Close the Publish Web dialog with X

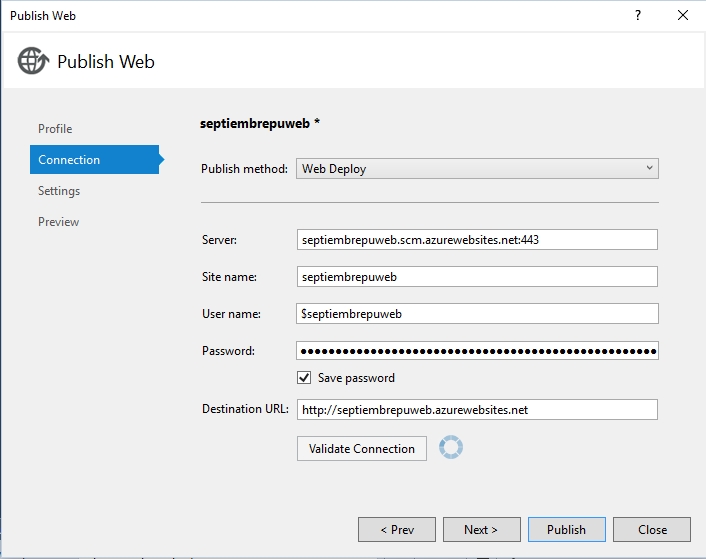click(683, 16)
